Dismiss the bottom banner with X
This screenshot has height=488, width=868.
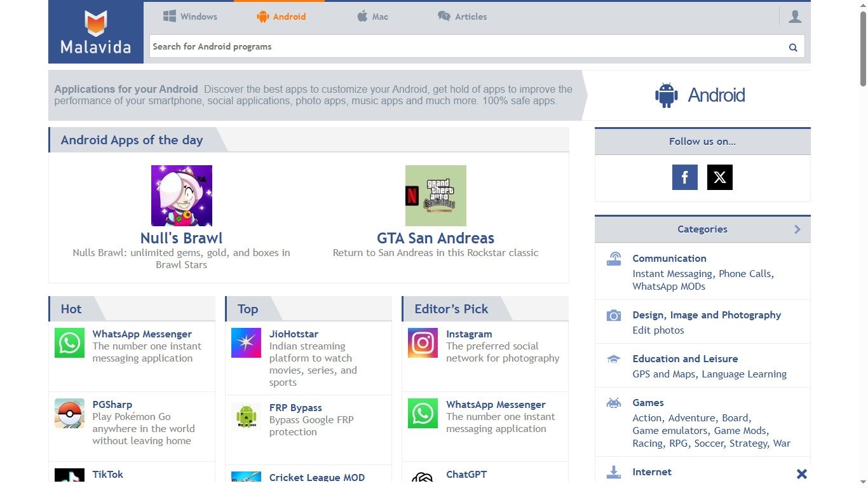(802, 474)
